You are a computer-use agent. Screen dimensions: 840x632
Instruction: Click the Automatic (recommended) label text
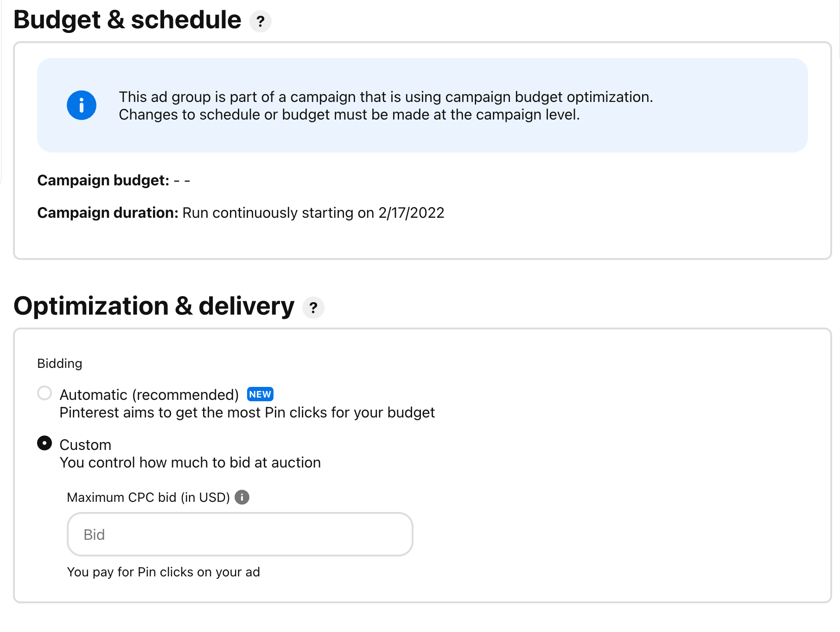click(149, 395)
